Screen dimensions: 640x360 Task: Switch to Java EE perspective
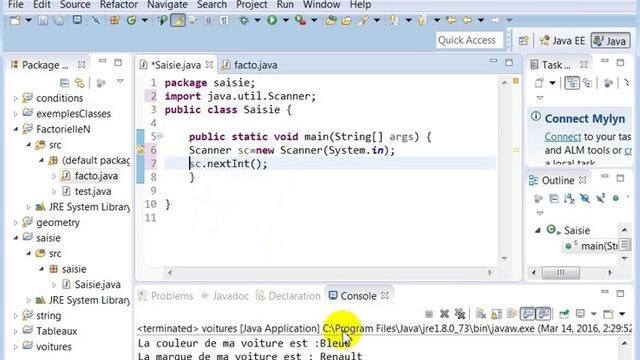point(562,41)
